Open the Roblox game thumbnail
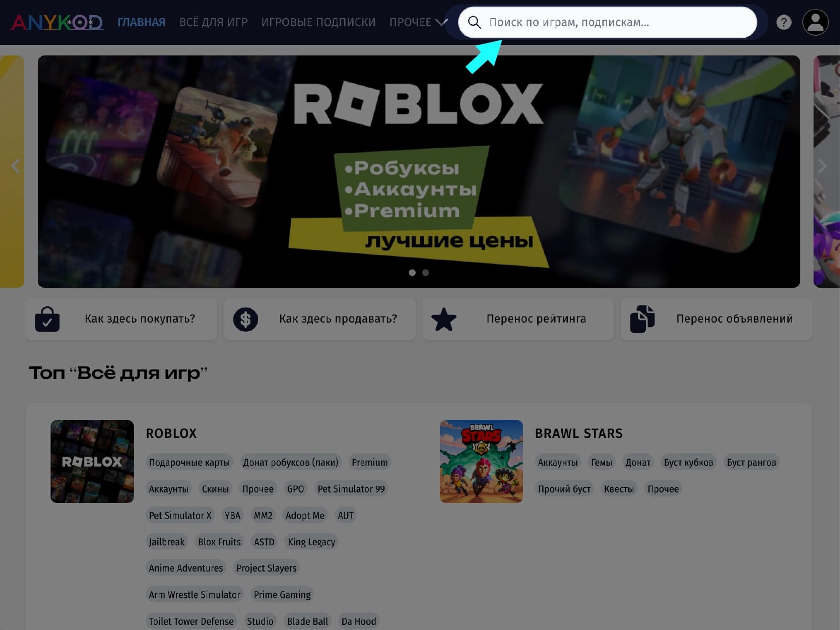Screen dimensions: 840x630 (x=92, y=461)
